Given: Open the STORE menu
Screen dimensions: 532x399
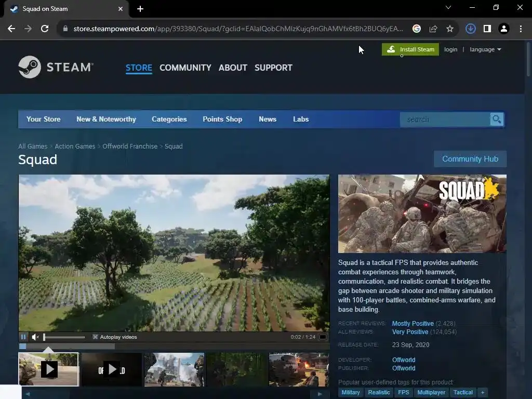Looking at the screenshot, I should coord(139,68).
